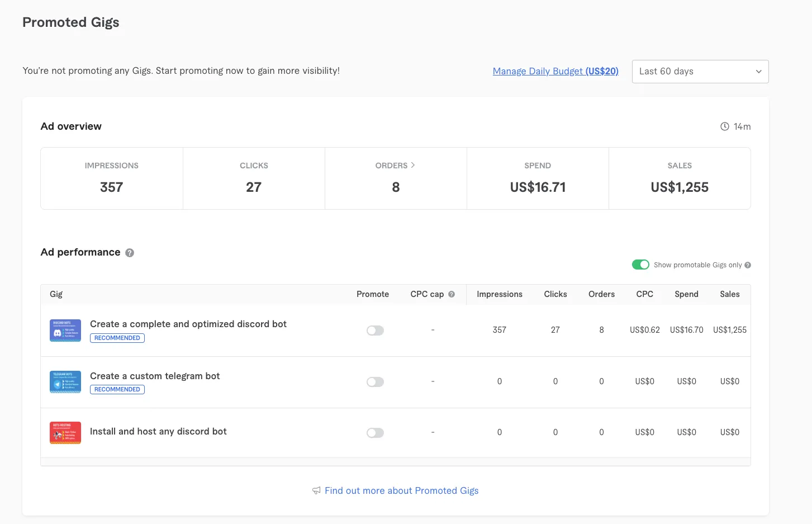Turn off Show promotable Gigs only switch

(640, 265)
